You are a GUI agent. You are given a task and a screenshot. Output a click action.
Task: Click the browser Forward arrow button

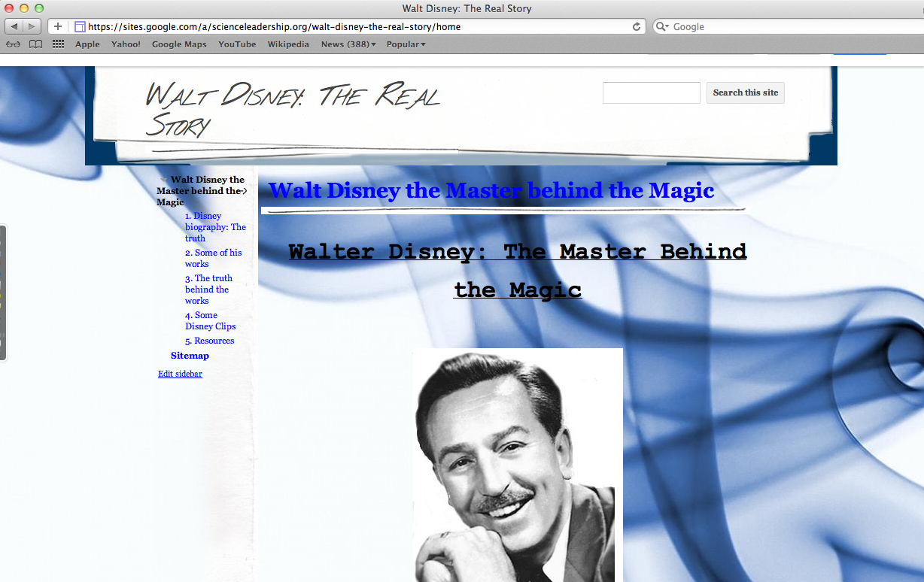point(32,26)
